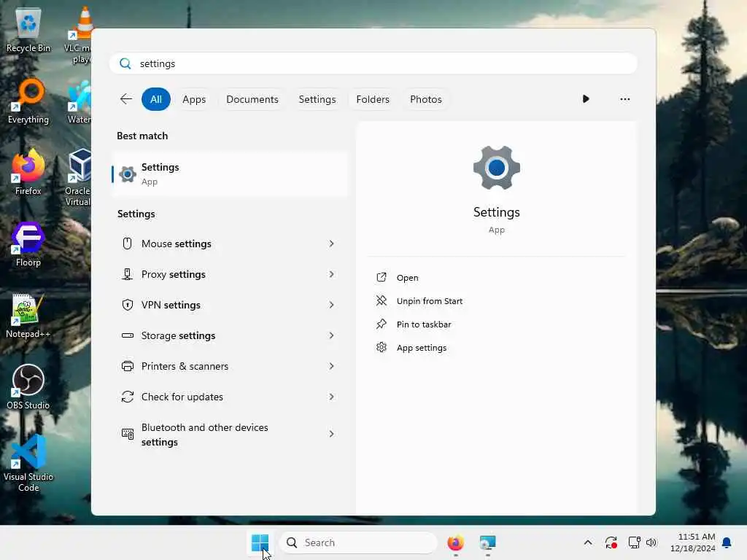
Task: Expand Bluetooth and other devices chevron
Action: pos(332,434)
